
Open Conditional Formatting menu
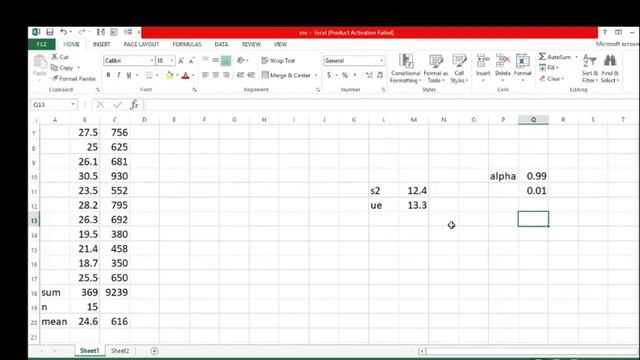coord(405,68)
